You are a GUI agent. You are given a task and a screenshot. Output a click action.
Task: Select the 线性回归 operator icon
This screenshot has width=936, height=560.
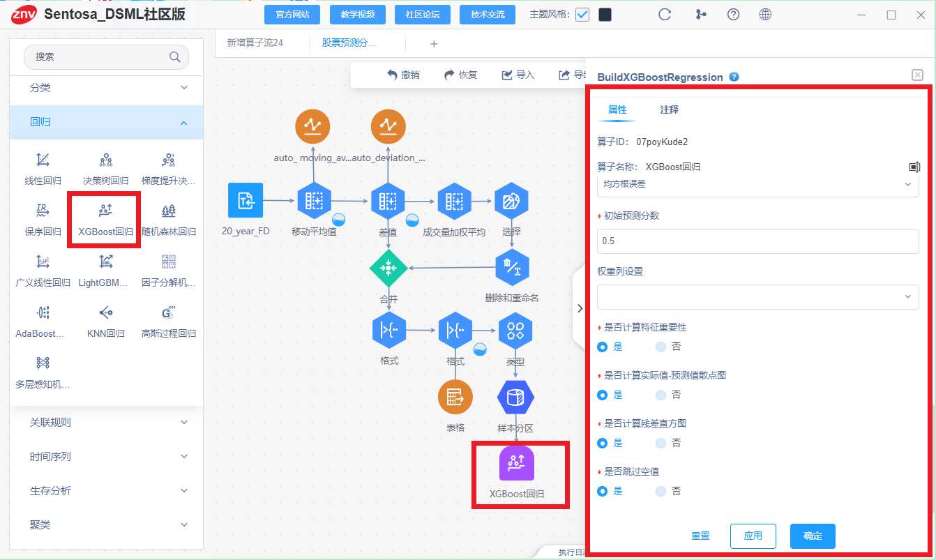tap(43, 160)
